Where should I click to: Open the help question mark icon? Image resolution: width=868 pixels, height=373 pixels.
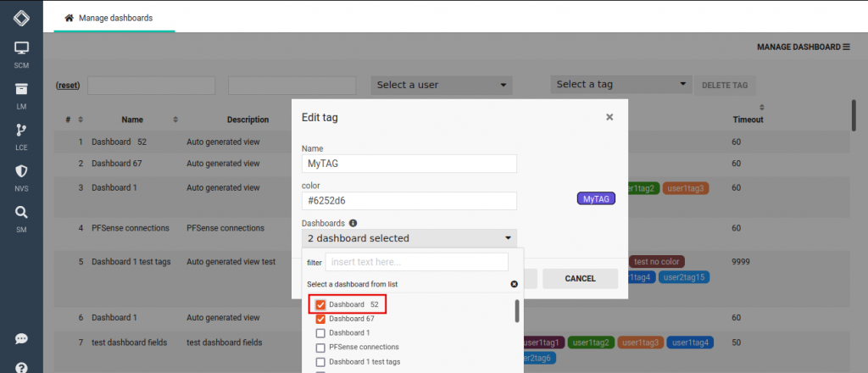click(x=21, y=367)
